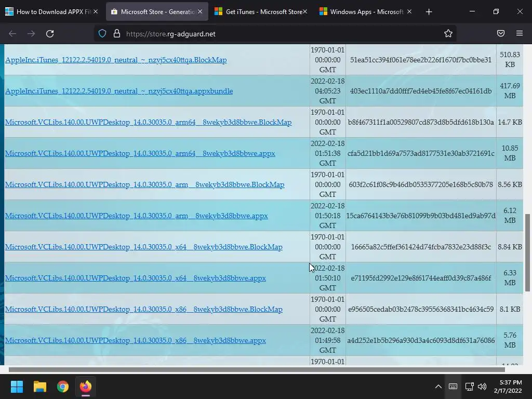
Task: Close the Get iTunes tab
Action: click(305, 11)
